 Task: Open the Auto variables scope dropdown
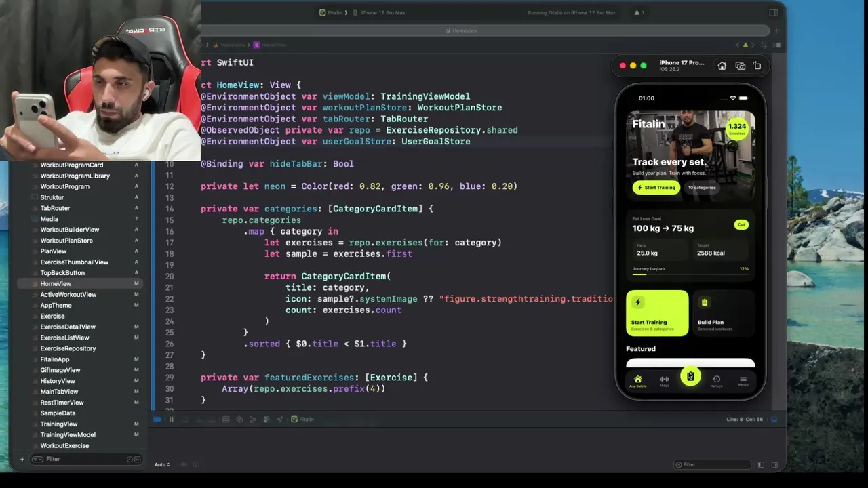pos(161,464)
